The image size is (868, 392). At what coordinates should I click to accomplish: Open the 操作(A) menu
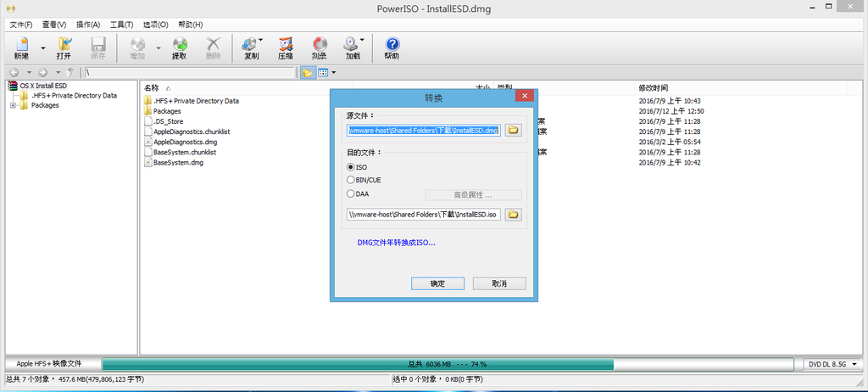(x=88, y=25)
